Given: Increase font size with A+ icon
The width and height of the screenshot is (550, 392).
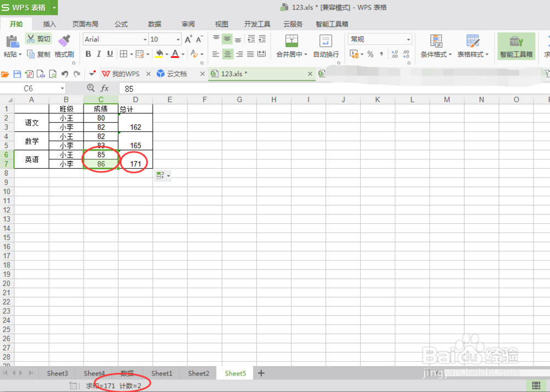Looking at the screenshot, I should pyautogui.click(x=188, y=39).
